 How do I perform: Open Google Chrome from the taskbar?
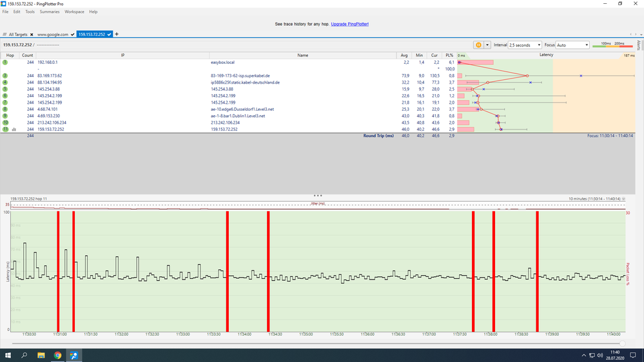coord(57,356)
